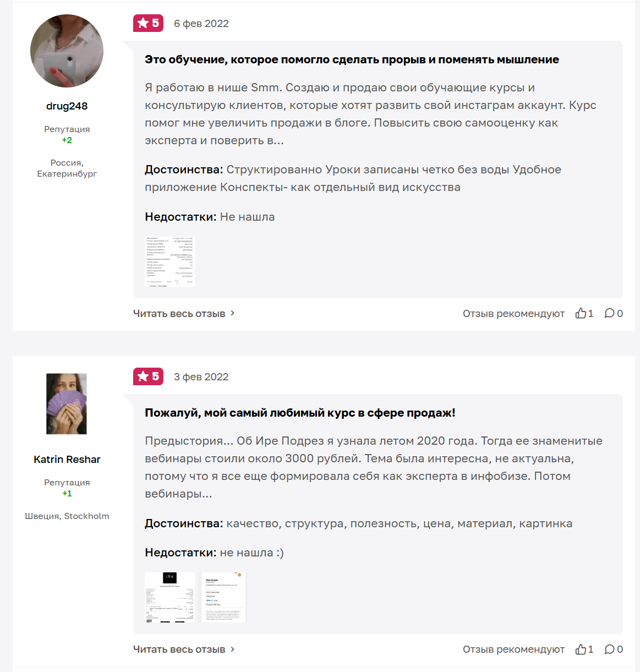Expand 'Читать весь отзыв' chevron in second review
Viewport: 640px width, 672px height.
coord(233,649)
